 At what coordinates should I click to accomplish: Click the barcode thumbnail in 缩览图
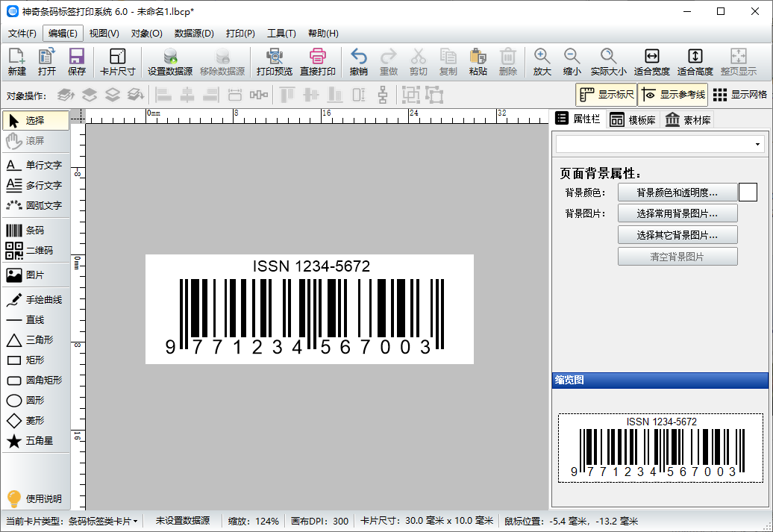point(660,448)
